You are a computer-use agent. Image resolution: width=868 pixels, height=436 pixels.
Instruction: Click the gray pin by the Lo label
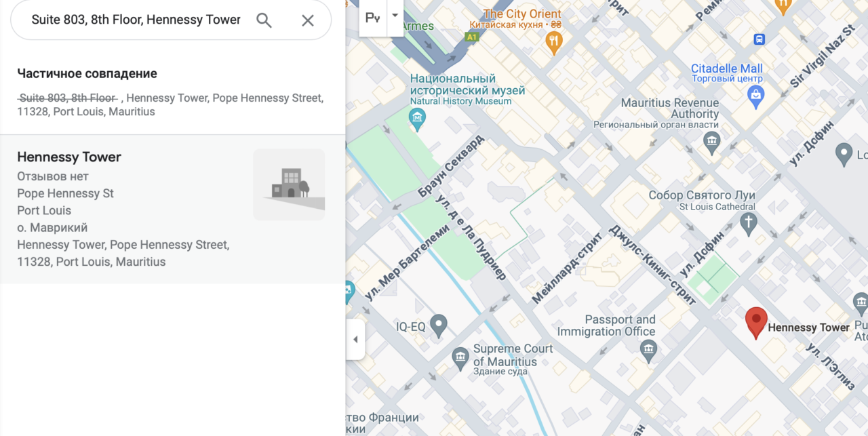click(844, 155)
